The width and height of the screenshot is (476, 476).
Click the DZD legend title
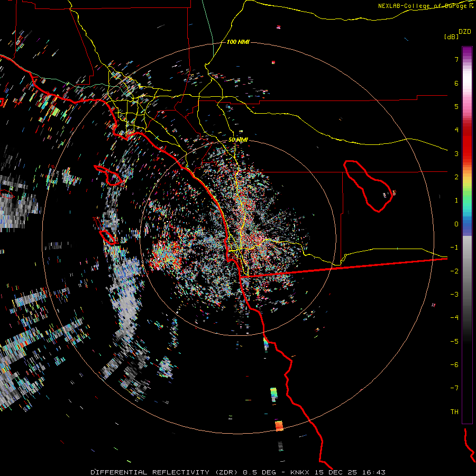click(x=465, y=32)
